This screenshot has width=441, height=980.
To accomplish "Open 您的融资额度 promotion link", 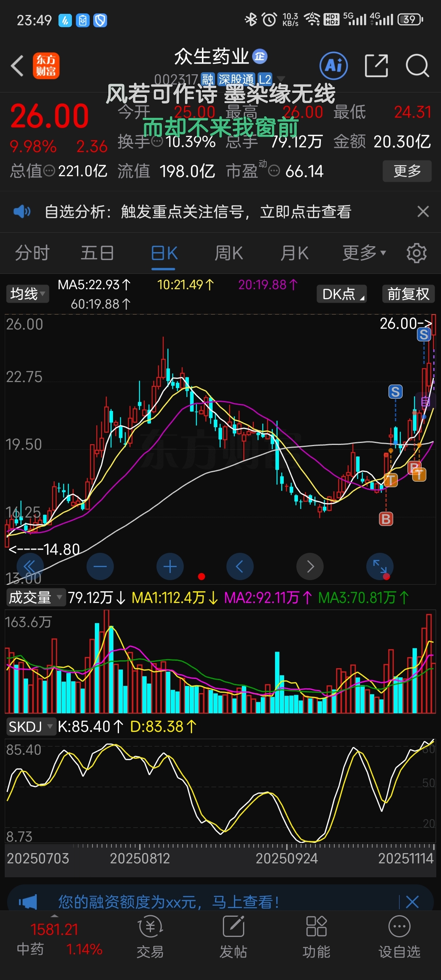I will [169, 902].
